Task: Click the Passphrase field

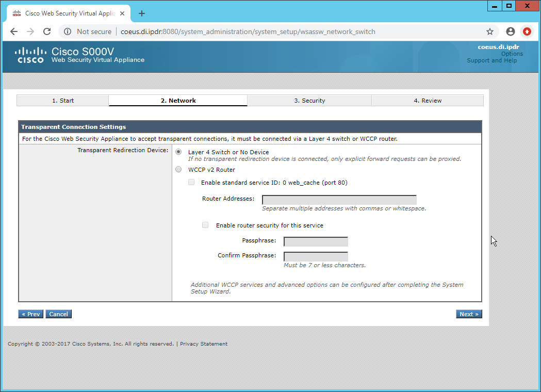Action: pyautogui.click(x=316, y=241)
